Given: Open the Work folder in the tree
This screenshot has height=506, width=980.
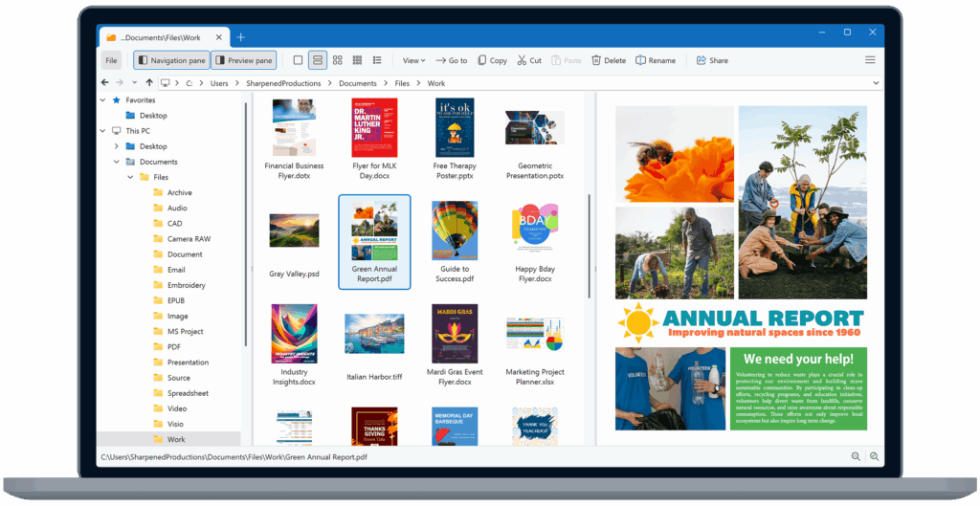Looking at the screenshot, I should coord(176,439).
